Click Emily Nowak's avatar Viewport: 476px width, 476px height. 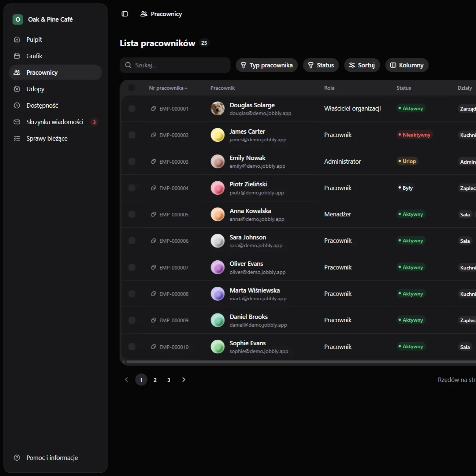pyautogui.click(x=217, y=161)
